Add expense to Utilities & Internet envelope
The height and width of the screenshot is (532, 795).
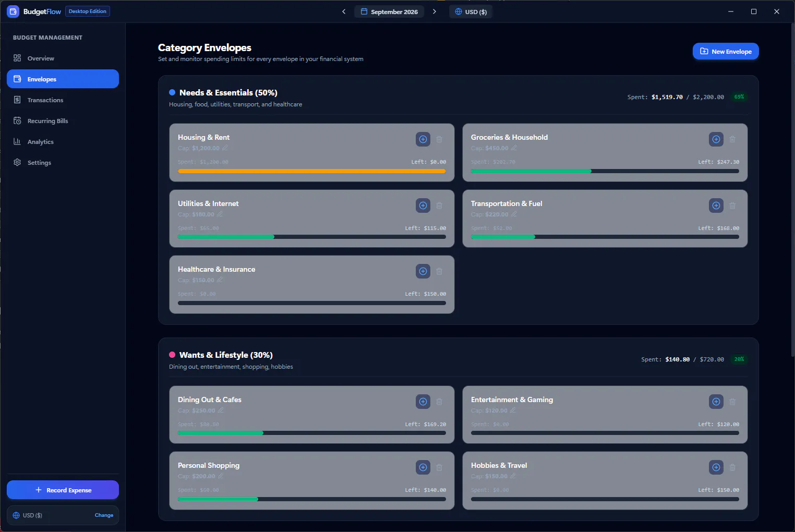coord(423,205)
